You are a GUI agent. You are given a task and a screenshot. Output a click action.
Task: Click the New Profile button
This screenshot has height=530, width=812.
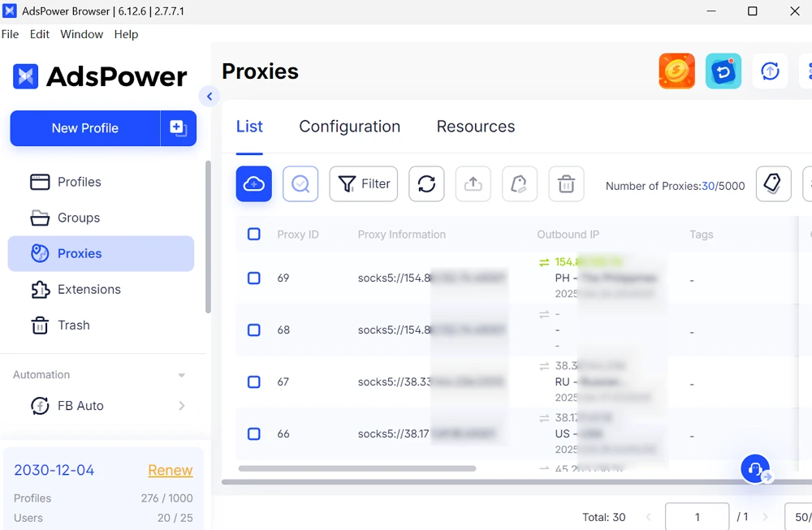[x=85, y=128]
